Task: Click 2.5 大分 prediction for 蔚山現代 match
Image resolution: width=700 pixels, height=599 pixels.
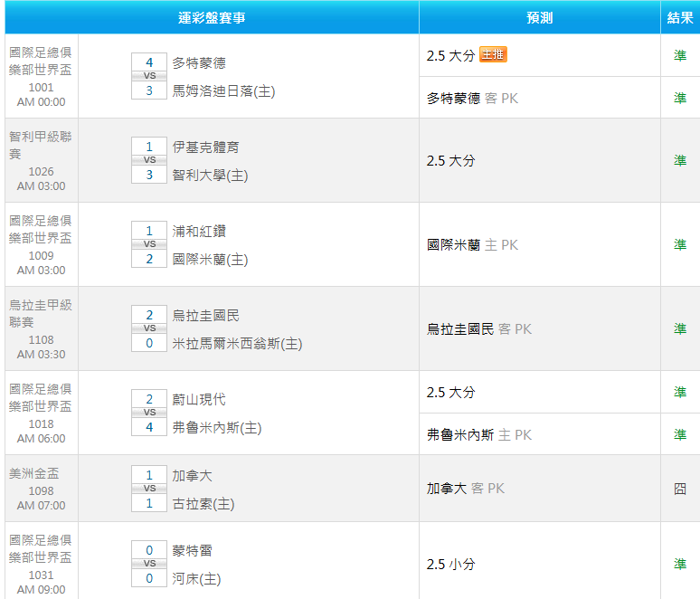Action: (x=450, y=393)
